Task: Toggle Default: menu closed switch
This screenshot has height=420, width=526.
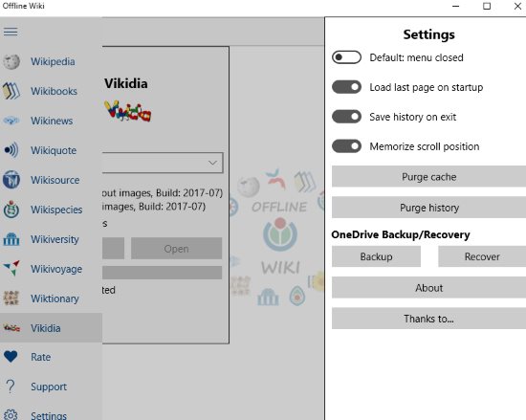Action: point(346,57)
